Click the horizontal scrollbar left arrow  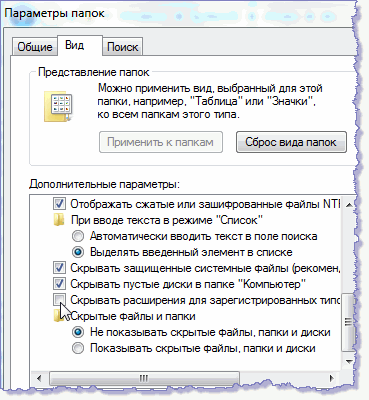pyautogui.click(x=39, y=378)
